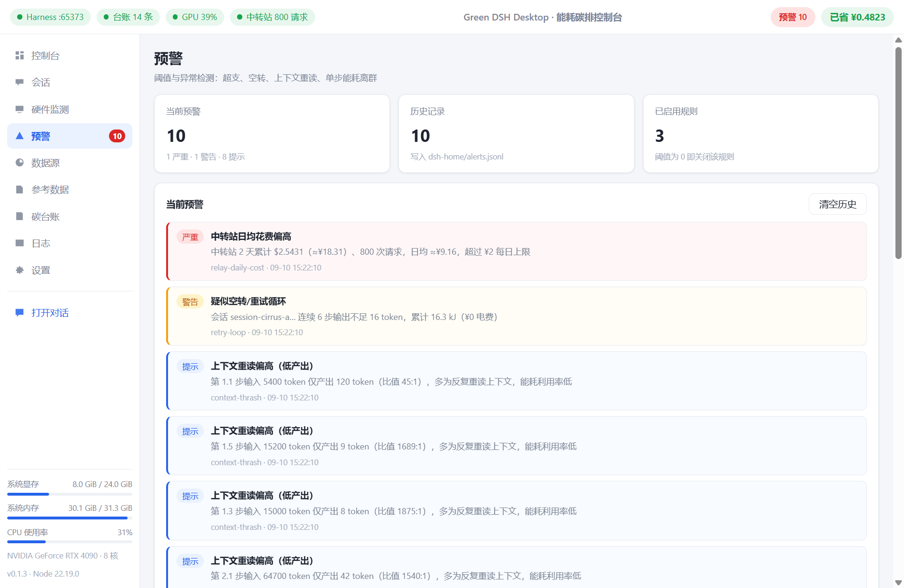Click the 日志 log icon
This screenshot has width=904, height=588.
pos(20,243)
